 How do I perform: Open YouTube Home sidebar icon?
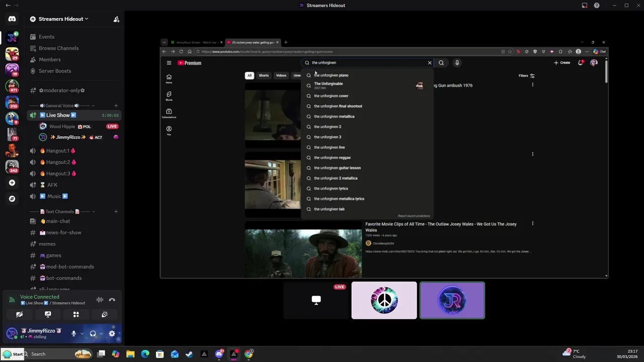pyautogui.click(x=169, y=78)
